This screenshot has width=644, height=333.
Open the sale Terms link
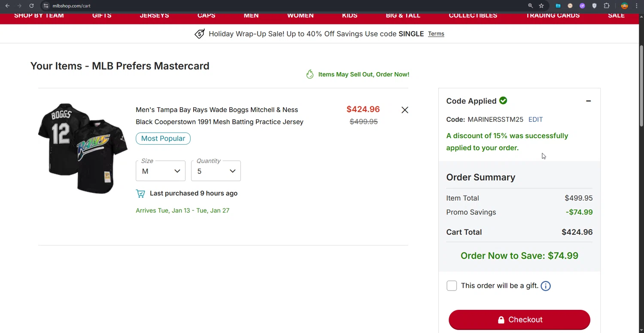[x=436, y=34]
